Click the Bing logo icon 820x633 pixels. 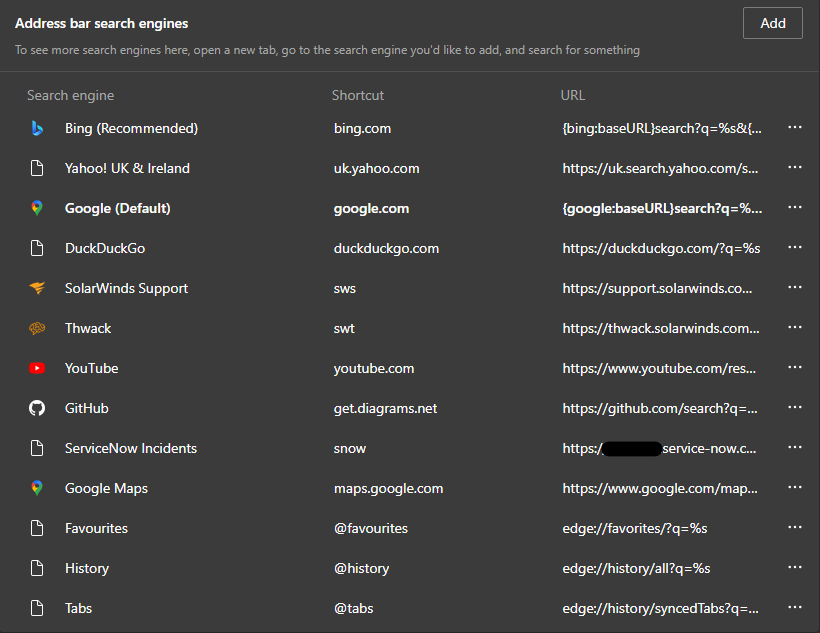click(37, 128)
